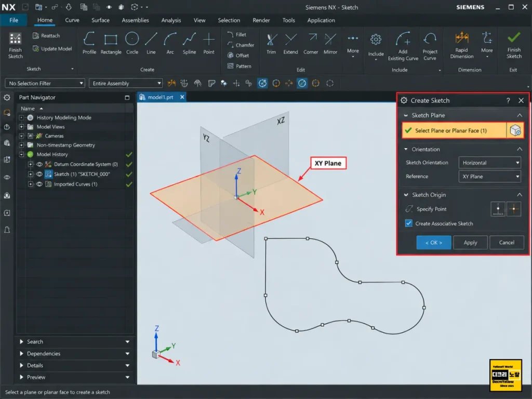Select the Mirror tool

click(x=330, y=43)
